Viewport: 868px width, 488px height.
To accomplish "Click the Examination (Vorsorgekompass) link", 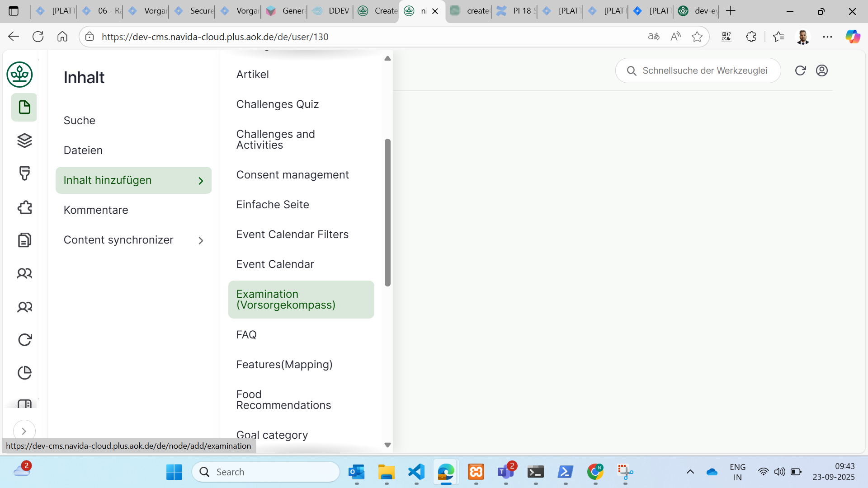I will tap(286, 300).
